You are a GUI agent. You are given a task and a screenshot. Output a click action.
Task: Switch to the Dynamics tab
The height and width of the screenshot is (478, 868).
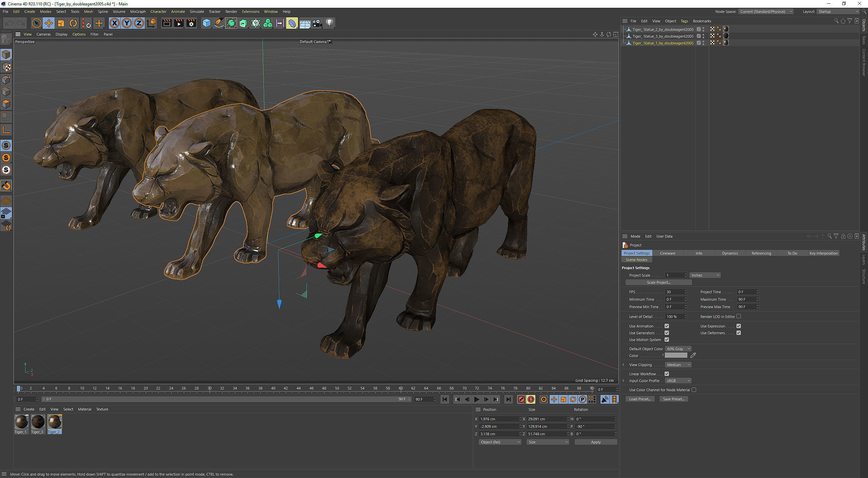coord(730,253)
